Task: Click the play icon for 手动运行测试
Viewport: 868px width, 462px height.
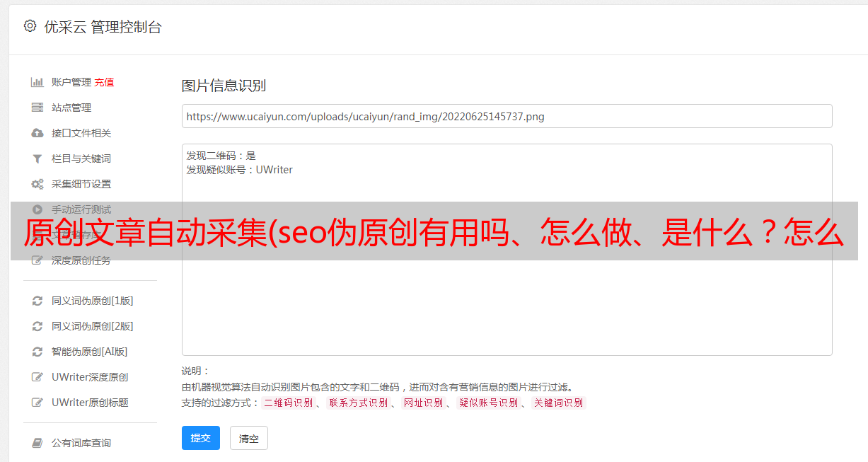Action: tap(37, 209)
